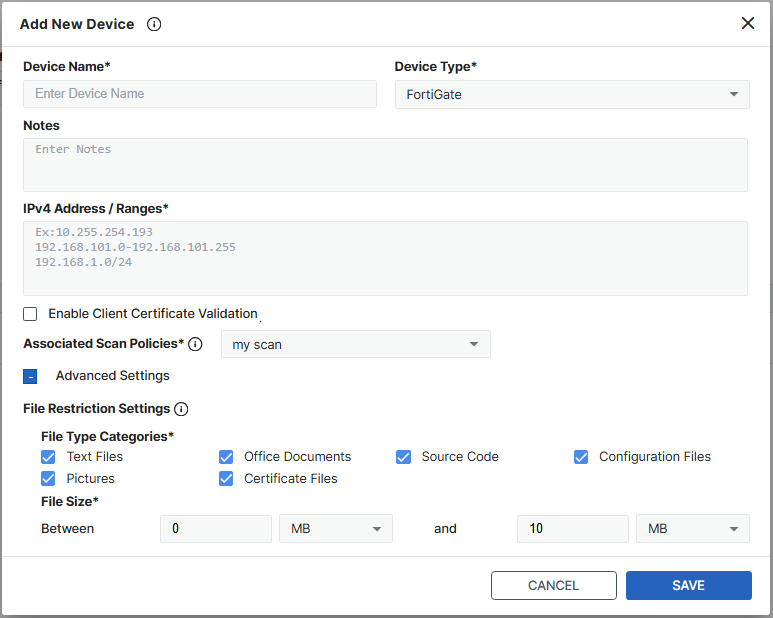Click the Device Name input field
Viewport: 773px width, 618px height.
(200, 94)
